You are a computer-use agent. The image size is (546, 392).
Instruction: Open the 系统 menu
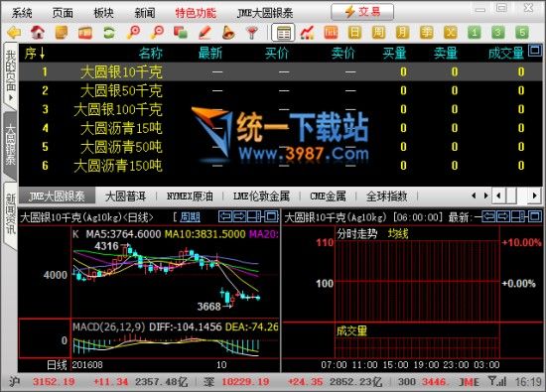[x=22, y=13]
